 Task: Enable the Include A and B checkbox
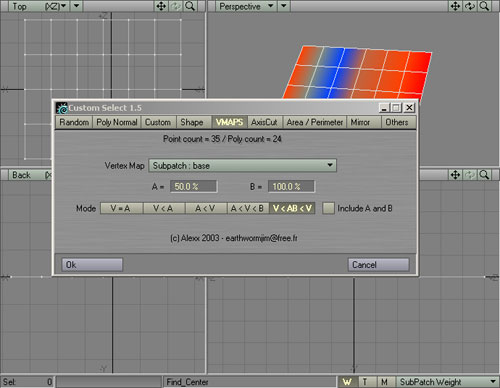coord(328,208)
